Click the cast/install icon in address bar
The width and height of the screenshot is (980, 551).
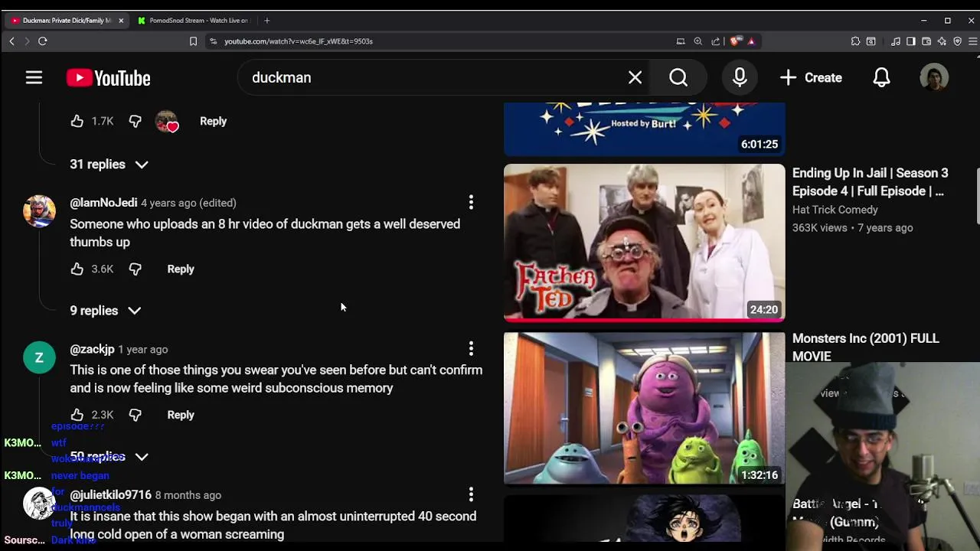point(681,41)
